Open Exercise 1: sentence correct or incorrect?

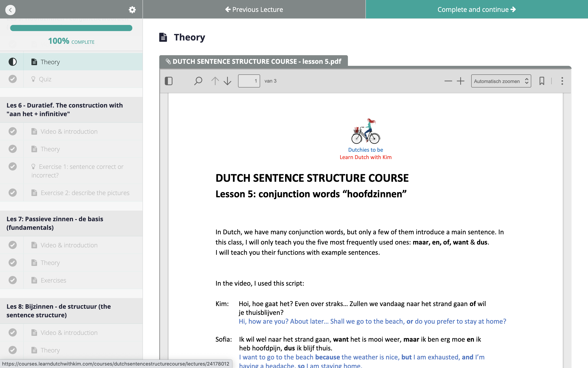coord(71,171)
